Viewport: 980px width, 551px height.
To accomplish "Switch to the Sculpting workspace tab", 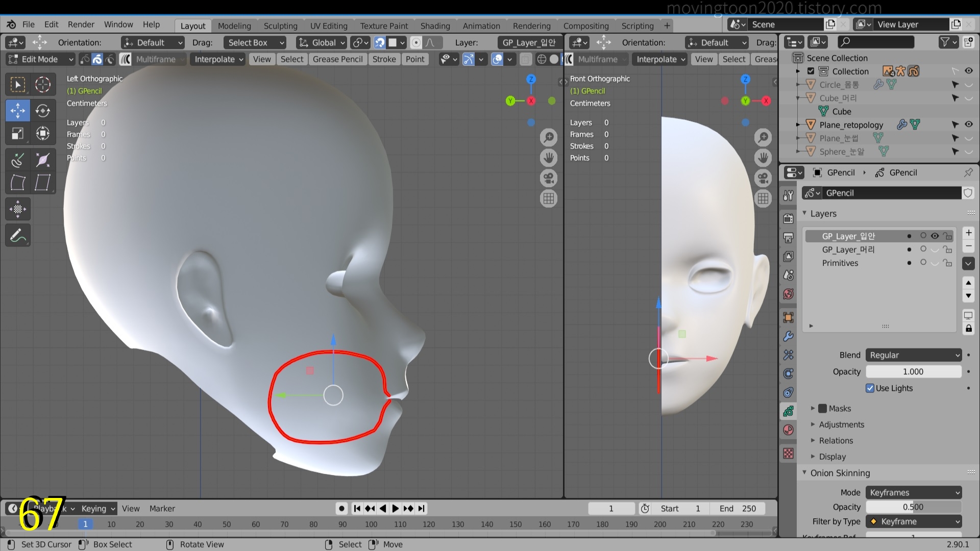I will [280, 26].
